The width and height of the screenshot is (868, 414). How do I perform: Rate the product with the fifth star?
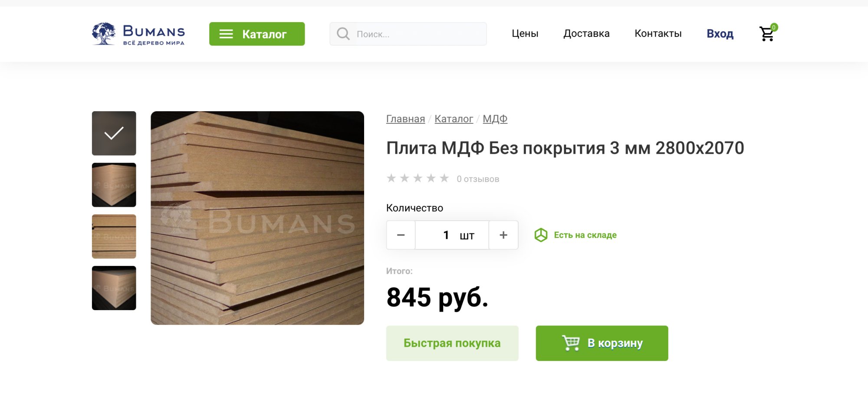444,178
